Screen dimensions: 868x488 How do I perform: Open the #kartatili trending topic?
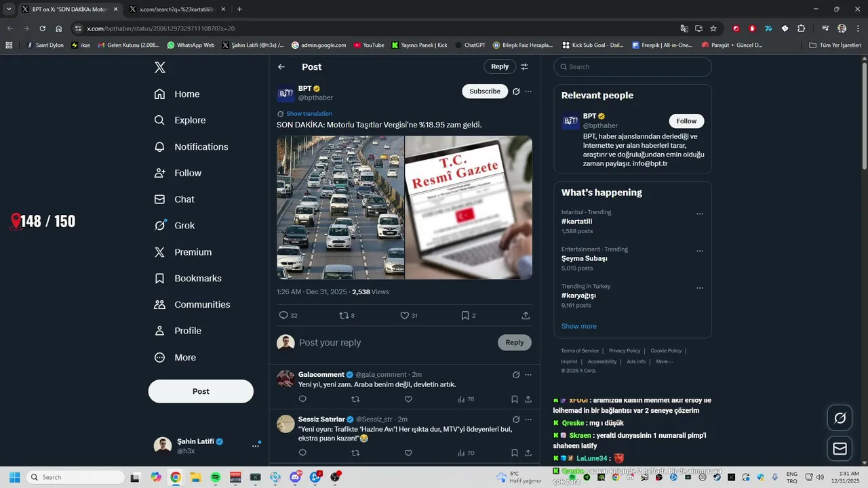pyautogui.click(x=577, y=222)
